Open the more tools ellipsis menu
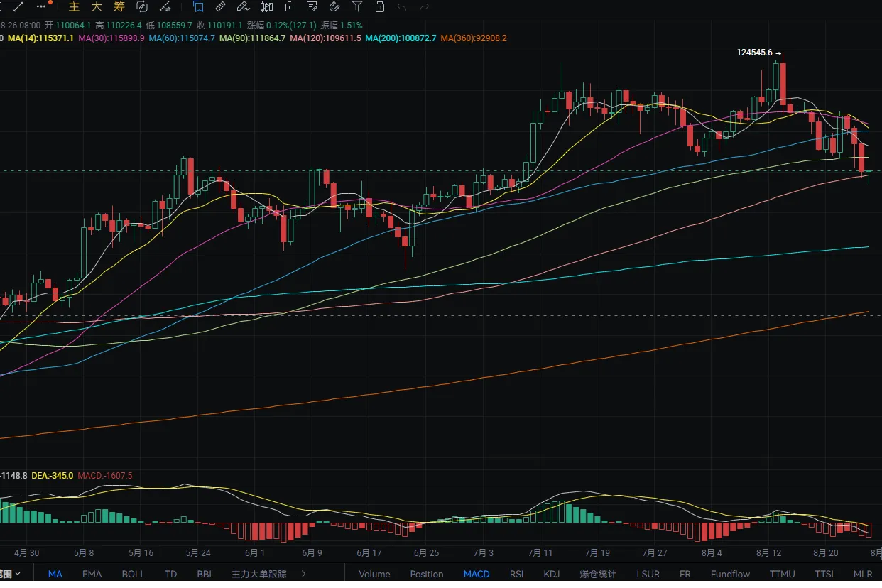 tap(42, 6)
